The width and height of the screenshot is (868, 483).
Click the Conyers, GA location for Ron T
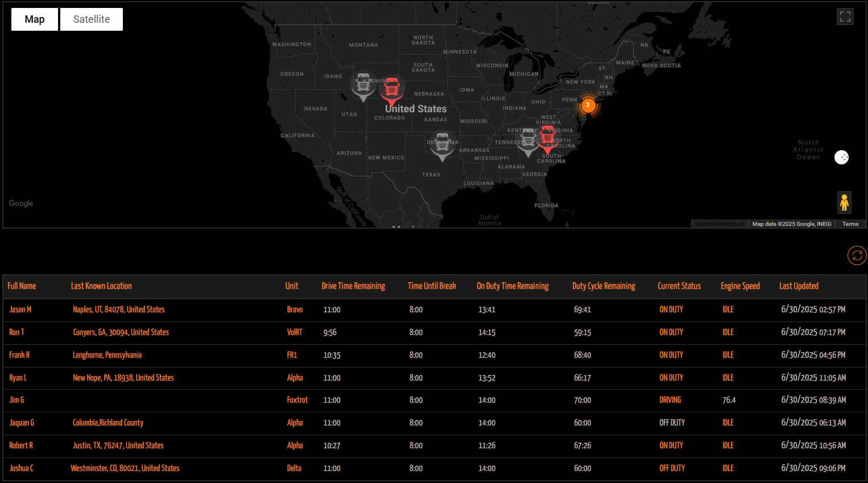pyautogui.click(x=121, y=332)
